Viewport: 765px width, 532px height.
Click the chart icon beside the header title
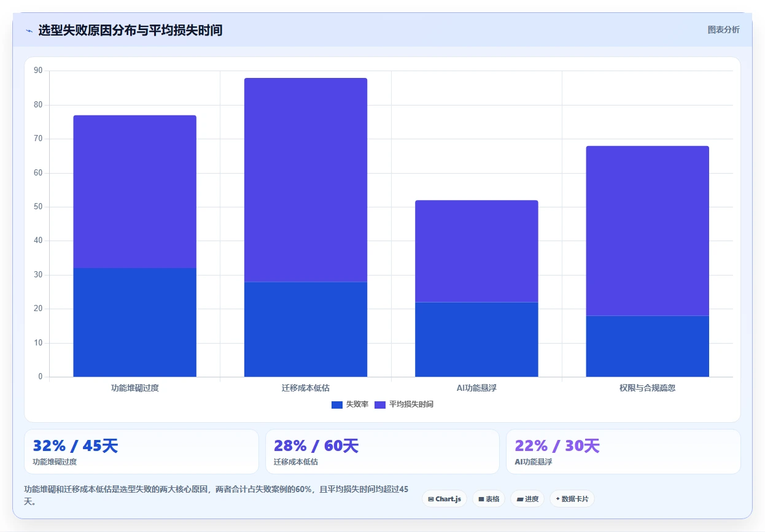[29, 30]
